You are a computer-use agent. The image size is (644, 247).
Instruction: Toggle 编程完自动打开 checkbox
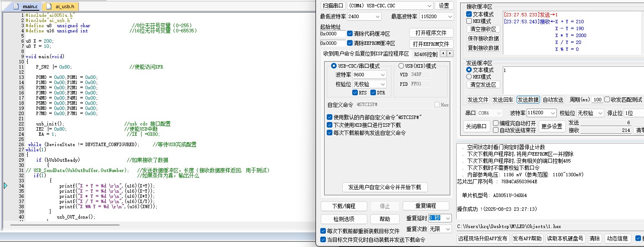[496, 123]
